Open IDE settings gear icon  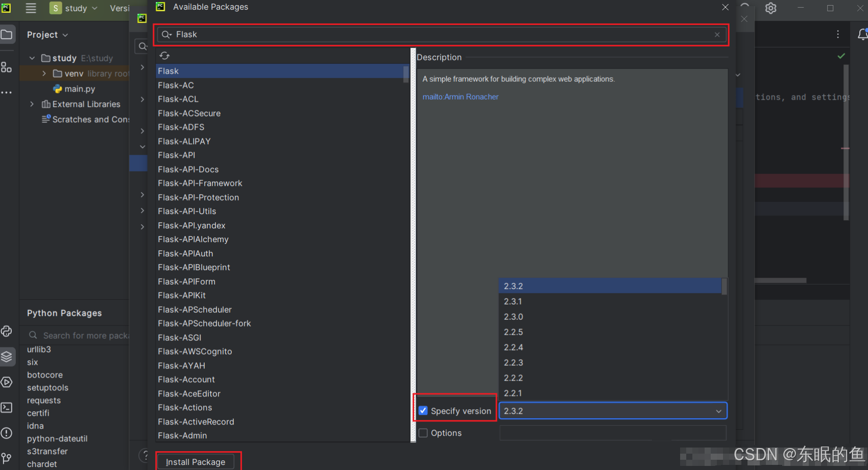771,8
